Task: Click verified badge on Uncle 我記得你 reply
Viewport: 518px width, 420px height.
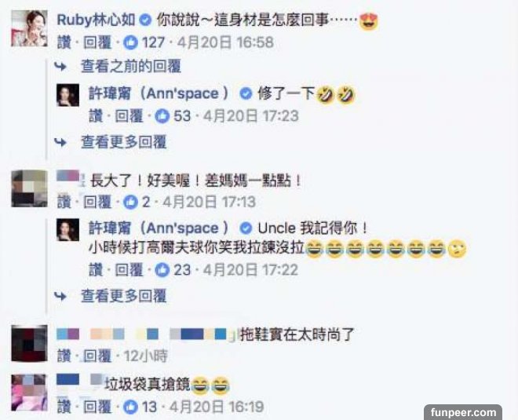Action: [x=246, y=228]
